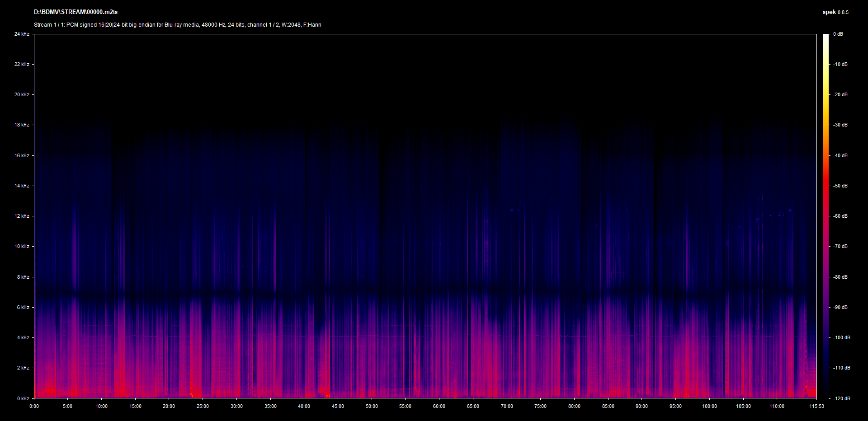Click the 25:00 time axis marker
Viewport: 868px width, 421px height.
[203, 406]
